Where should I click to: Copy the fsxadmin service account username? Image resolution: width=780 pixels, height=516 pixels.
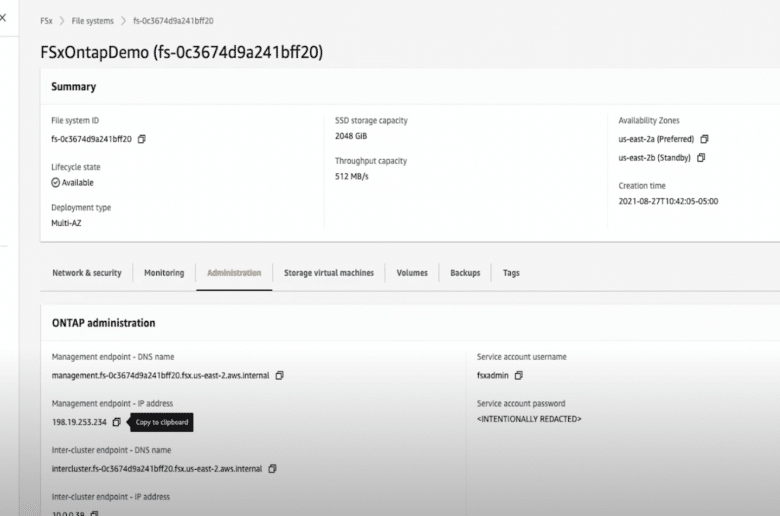(519, 375)
